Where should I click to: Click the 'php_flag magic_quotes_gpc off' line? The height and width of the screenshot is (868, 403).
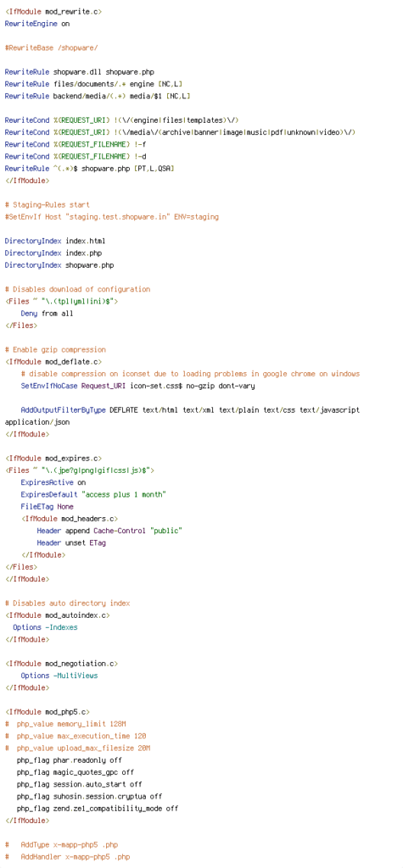(x=76, y=772)
